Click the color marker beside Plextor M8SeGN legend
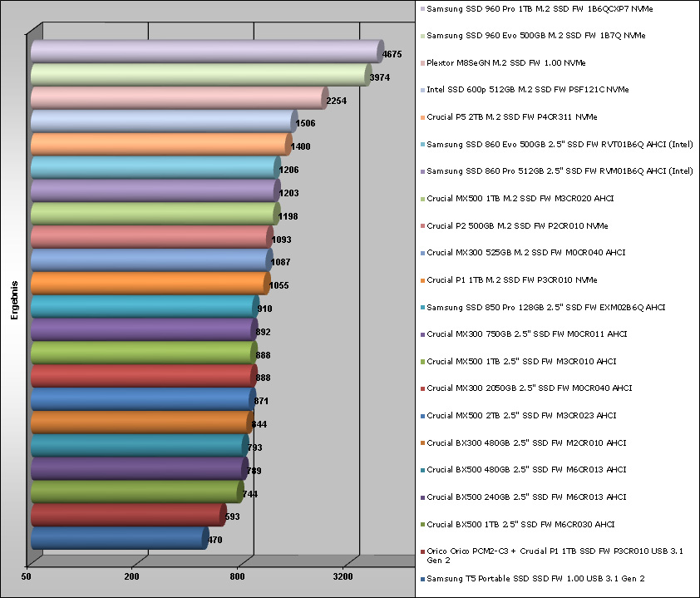Screen dimensions: 700x598 pyautogui.click(x=422, y=63)
